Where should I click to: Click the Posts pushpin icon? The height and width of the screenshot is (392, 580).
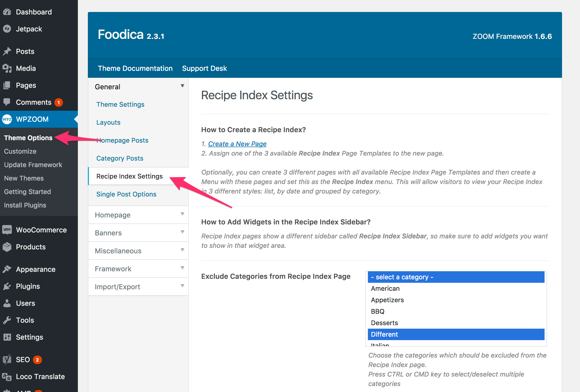click(7, 51)
